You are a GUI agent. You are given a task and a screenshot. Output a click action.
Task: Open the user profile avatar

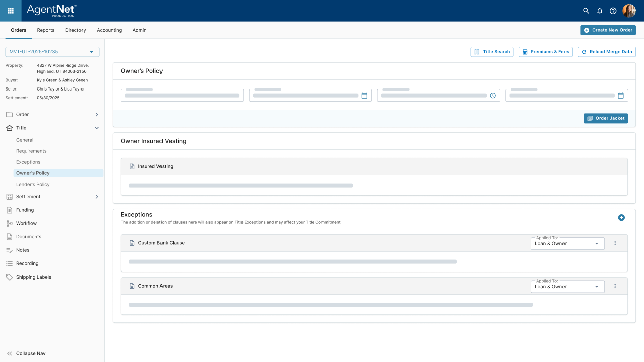tap(629, 11)
